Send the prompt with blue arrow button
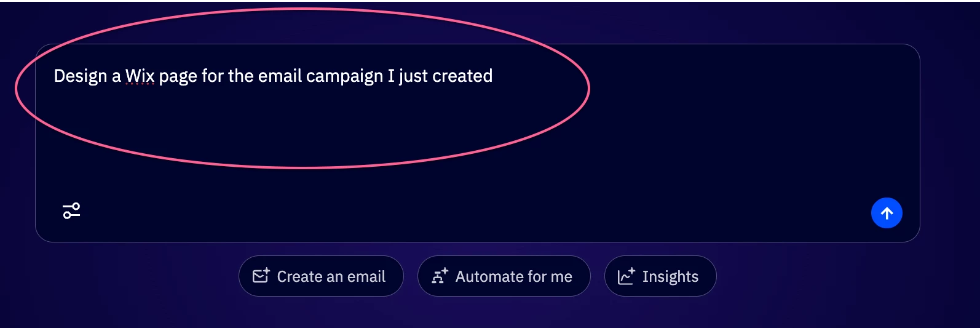This screenshot has height=328, width=980. click(x=886, y=213)
